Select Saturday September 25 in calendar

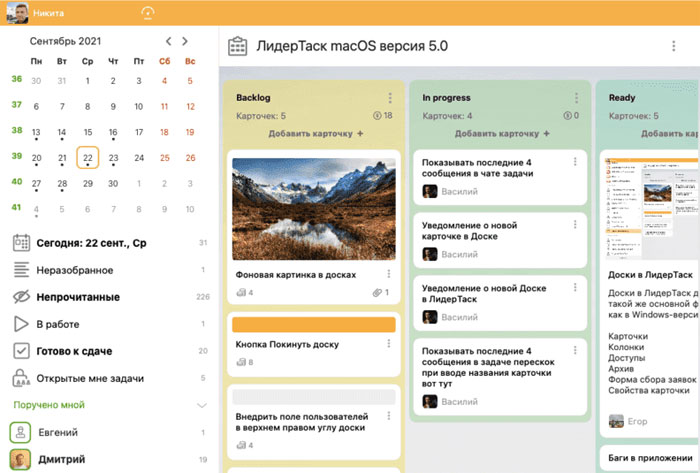[165, 158]
